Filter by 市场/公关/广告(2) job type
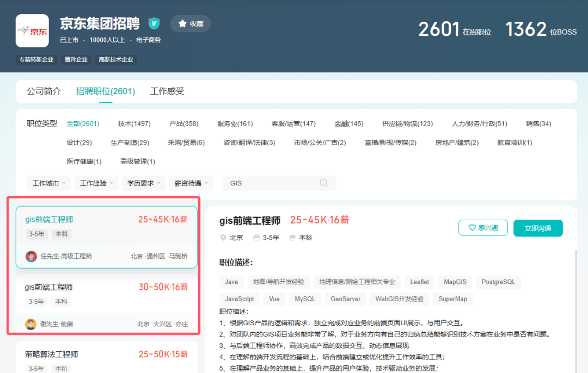The height and width of the screenshot is (373, 588). point(320,142)
